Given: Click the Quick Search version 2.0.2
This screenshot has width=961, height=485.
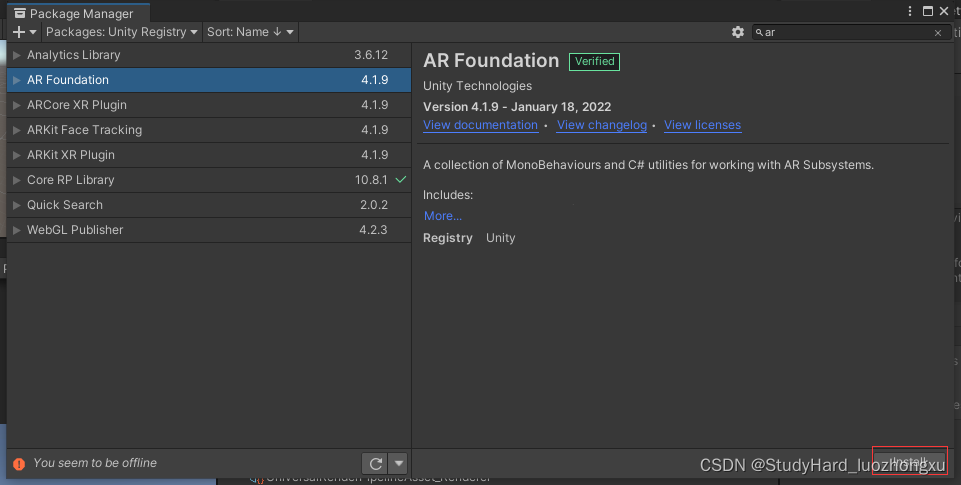Looking at the screenshot, I should pyautogui.click(x=374, y=205).
